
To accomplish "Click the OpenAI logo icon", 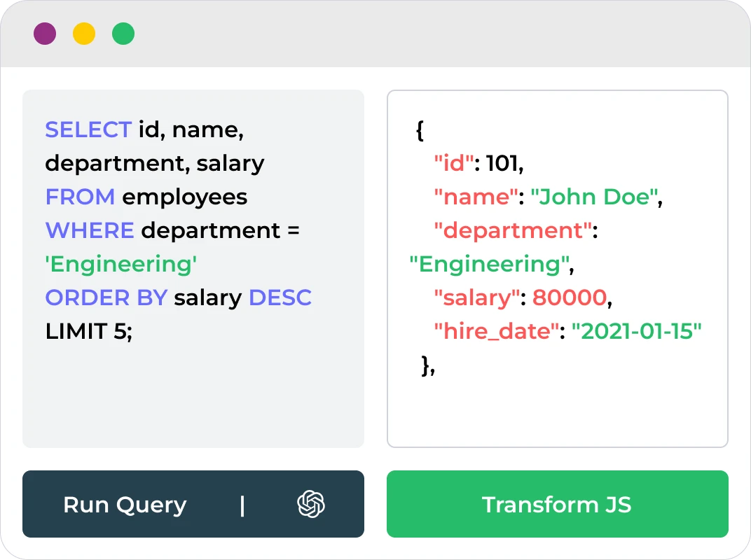I will 311,504.
